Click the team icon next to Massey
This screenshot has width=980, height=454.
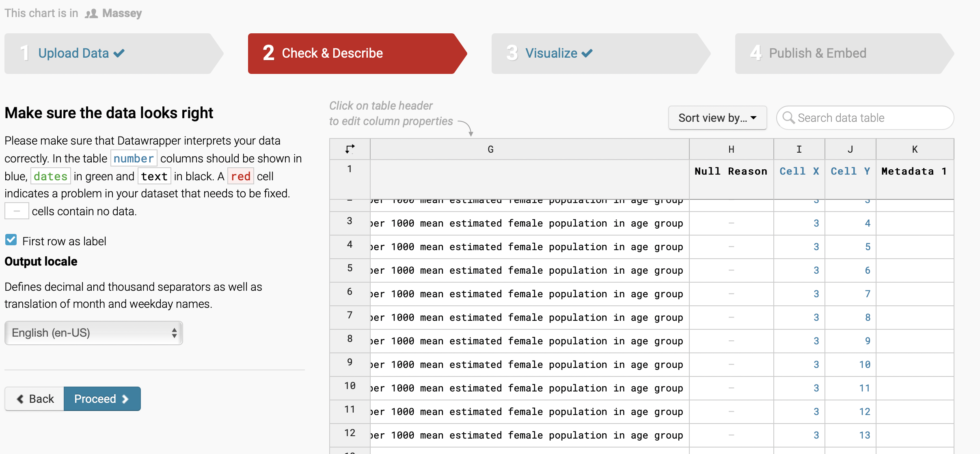pos(91,14)
